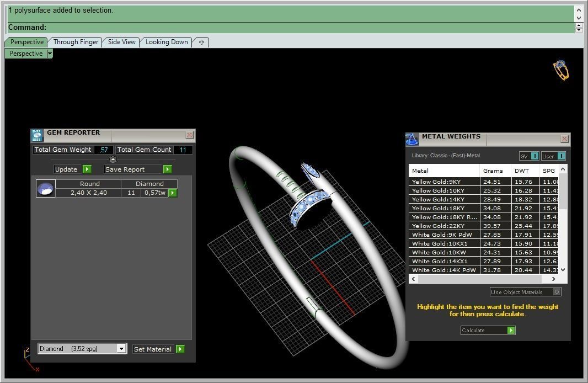The width and height of the screenshot is (588, 383).
Task: Select the Yellow Gold:9KY row
Action: (x=483, y=182)
